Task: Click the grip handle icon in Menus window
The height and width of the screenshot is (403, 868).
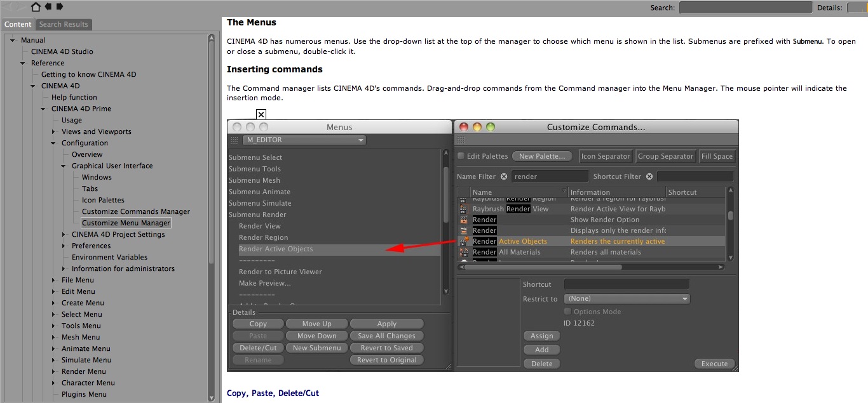Action: pyautogui.click(x=234, y=140)
